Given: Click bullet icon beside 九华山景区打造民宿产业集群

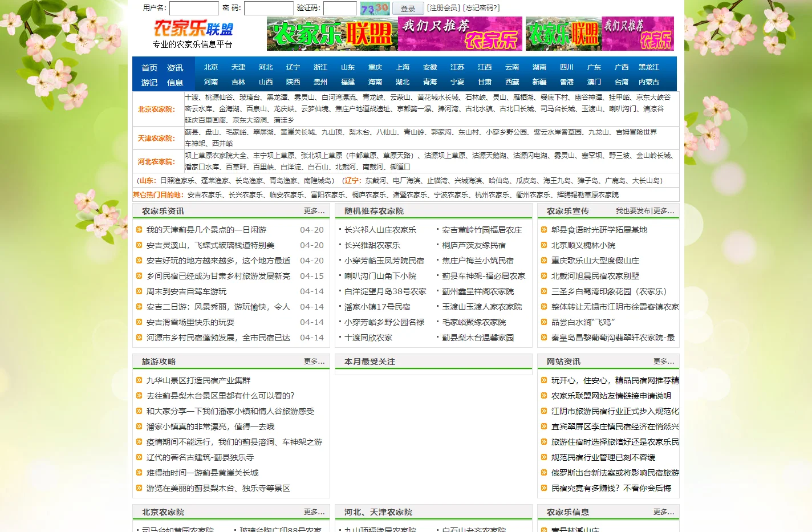Looking at the screenshot, I should (x=139, y=380).
